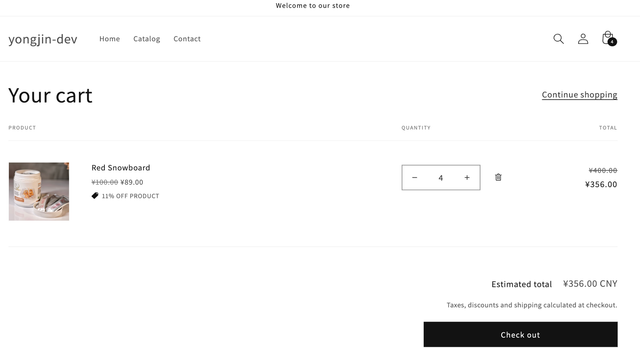The height and width of the screenshot is (360, 640).
Task: Click the Red Snowboard product thumbnail
Action: click(39, 191)
